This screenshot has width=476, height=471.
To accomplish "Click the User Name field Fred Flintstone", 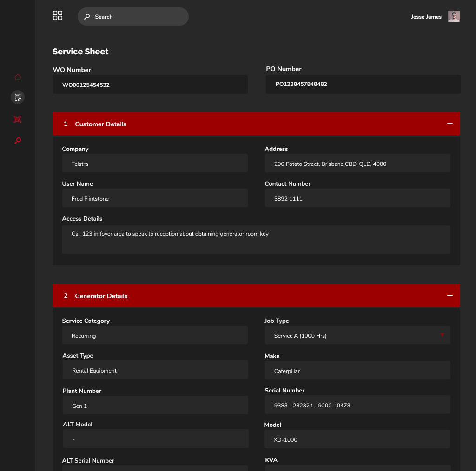I will coord(155,198).
